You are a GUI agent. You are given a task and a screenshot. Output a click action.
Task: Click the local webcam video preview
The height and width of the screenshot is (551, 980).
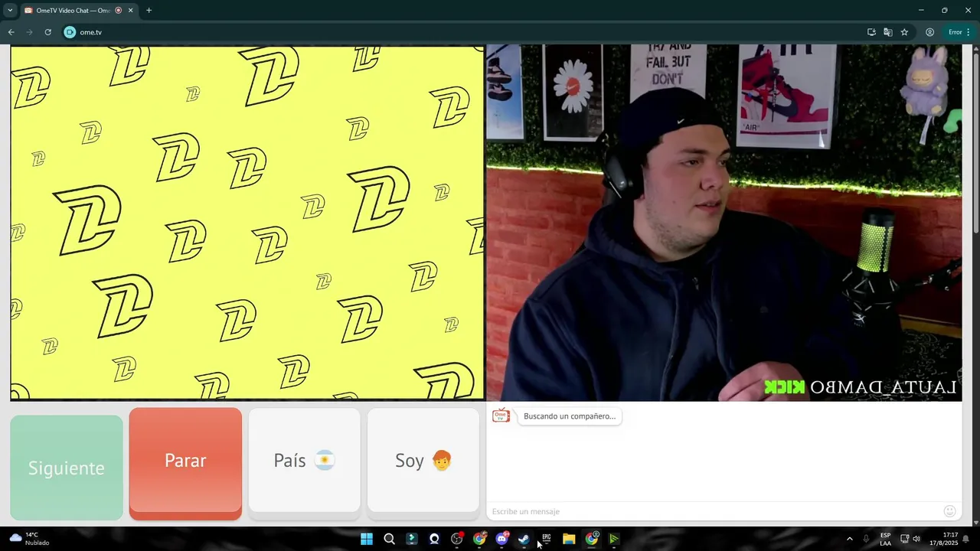coord(724,223)
